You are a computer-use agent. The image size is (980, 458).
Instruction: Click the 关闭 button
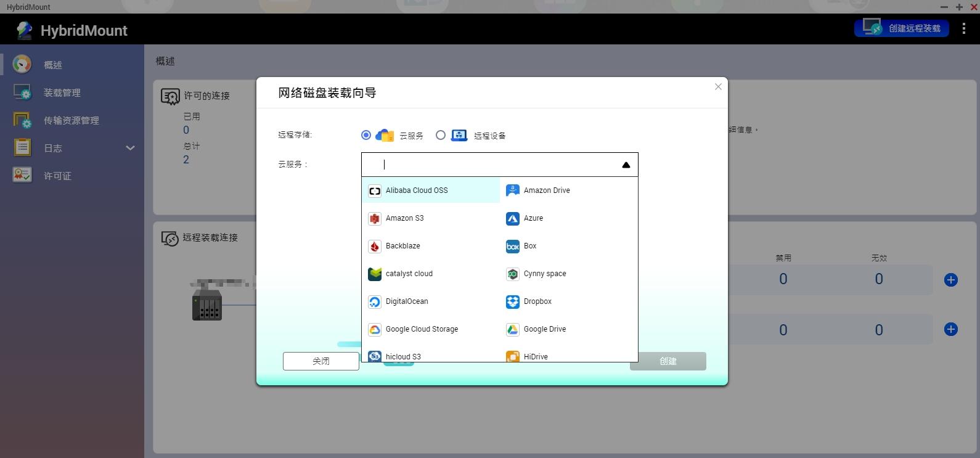pyautogui.click(x=321, y=361)
